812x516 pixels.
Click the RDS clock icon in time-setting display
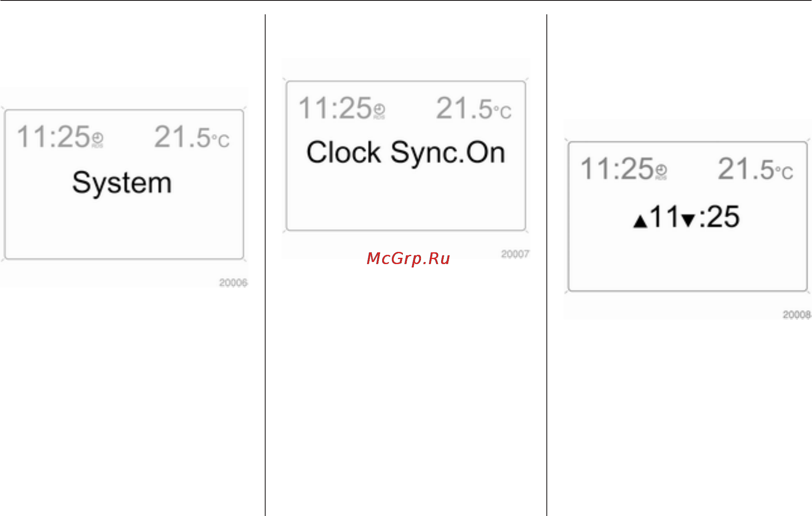click(x=661, y=171)
